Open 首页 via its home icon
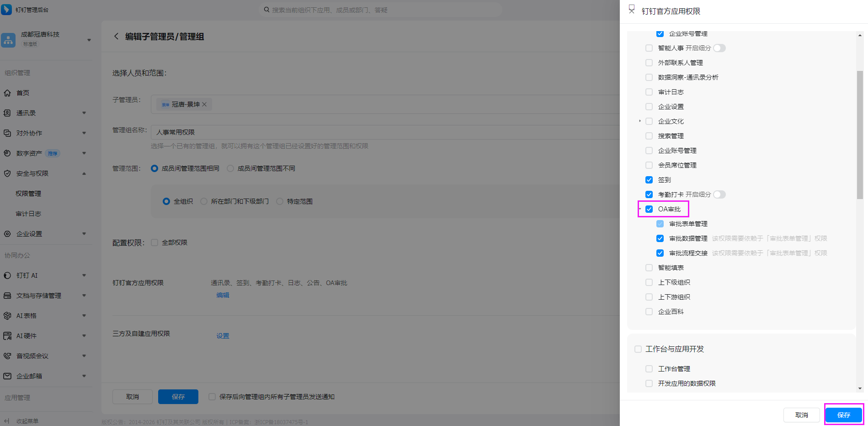The width and height of the screenshot is (868, 426). (7, 93)
